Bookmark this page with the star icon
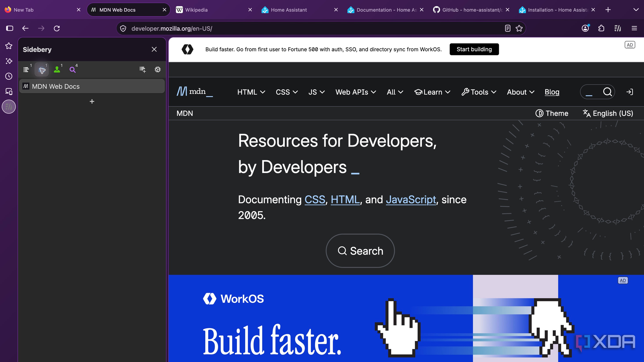Viewport: 644px width, 362px height. point(519,28)
